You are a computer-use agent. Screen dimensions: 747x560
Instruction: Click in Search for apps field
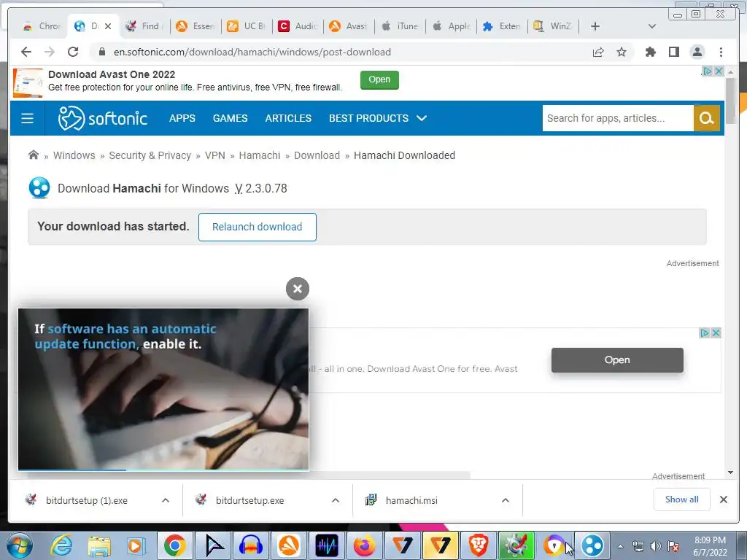pos(618,118)
